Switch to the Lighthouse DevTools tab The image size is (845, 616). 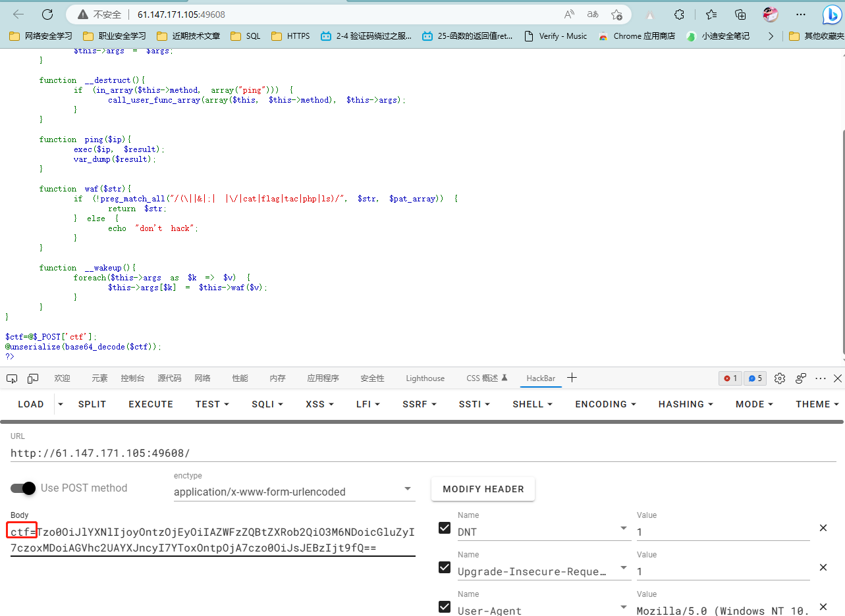(425, 378)
